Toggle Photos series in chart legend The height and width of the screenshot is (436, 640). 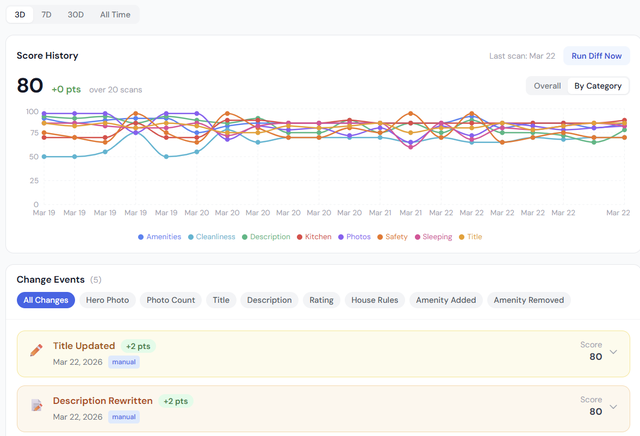click(354, 237)
